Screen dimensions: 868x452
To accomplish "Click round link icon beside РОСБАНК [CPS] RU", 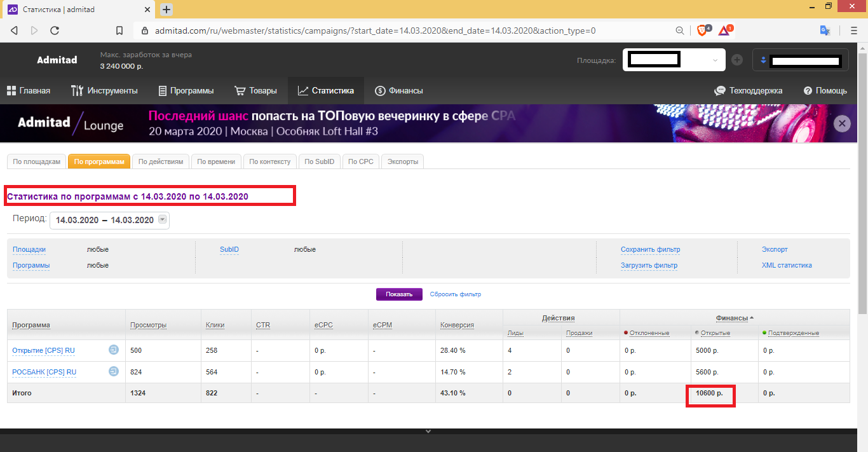I will click(x=114, y=372).
